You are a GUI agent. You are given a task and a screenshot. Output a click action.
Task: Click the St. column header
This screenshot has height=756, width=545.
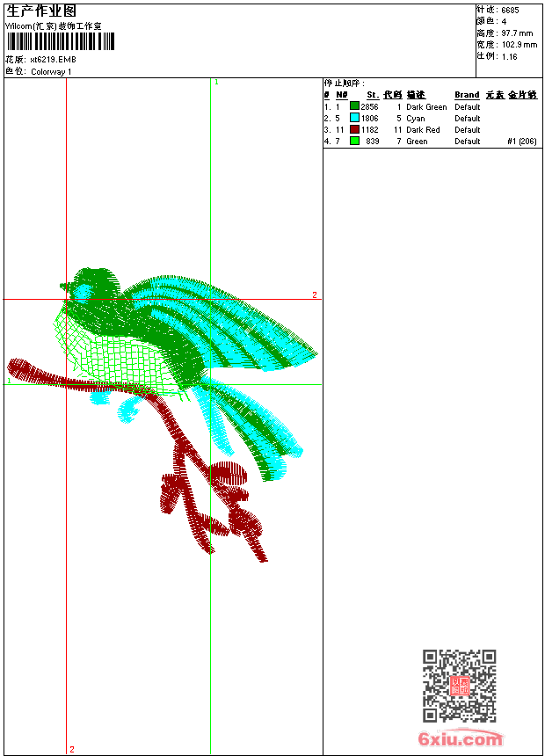[x=373, y=95]
